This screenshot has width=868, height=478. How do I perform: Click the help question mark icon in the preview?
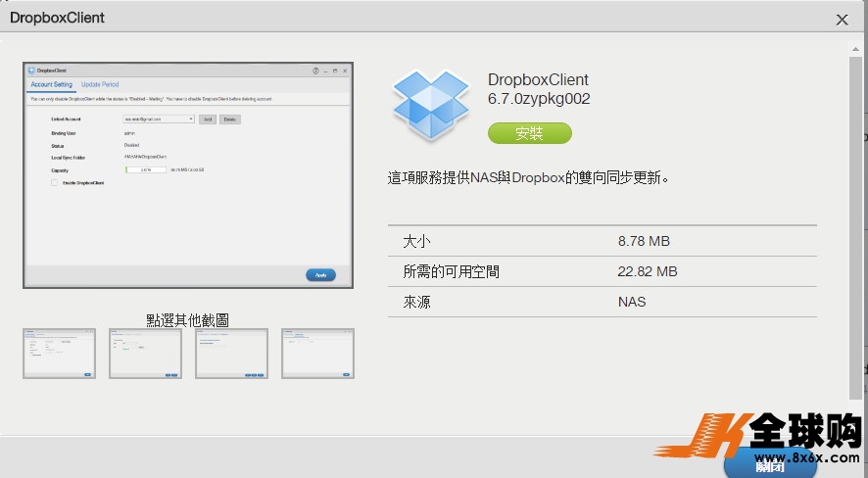[315, 71]
